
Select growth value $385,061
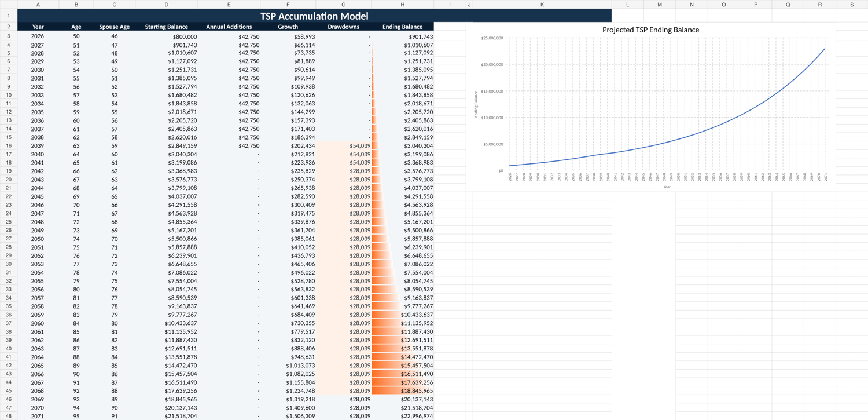coord(288,239)
